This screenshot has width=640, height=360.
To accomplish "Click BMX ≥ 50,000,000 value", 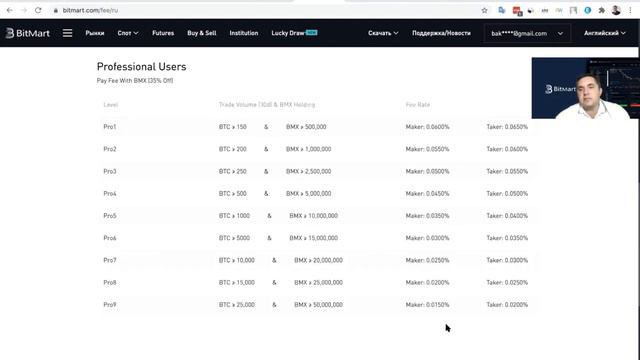I will pos(318,305).
